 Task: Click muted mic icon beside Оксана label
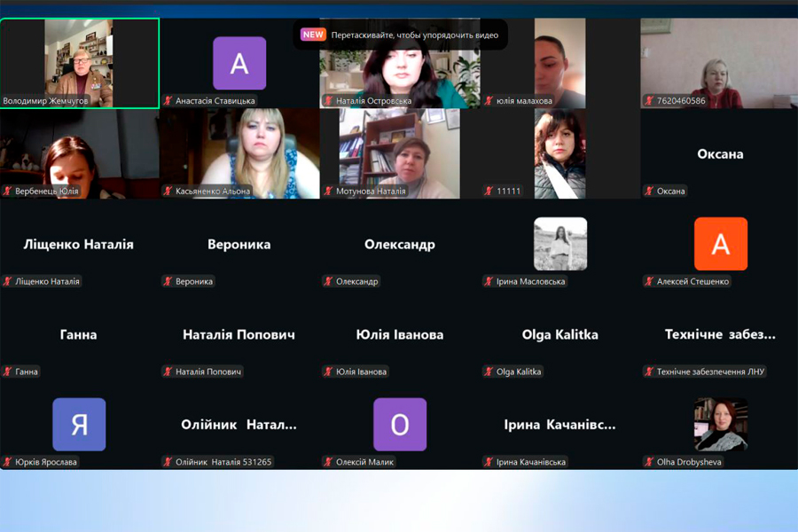(649, 192)
